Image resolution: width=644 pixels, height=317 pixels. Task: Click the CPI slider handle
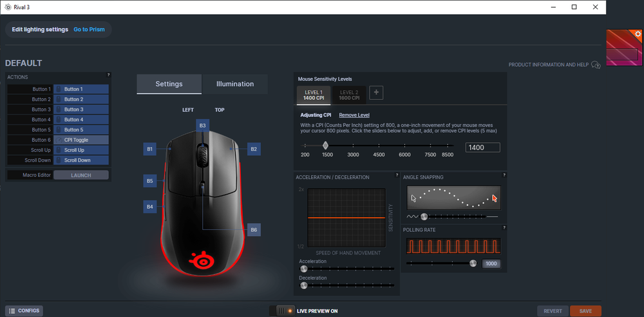coord(325,145)
